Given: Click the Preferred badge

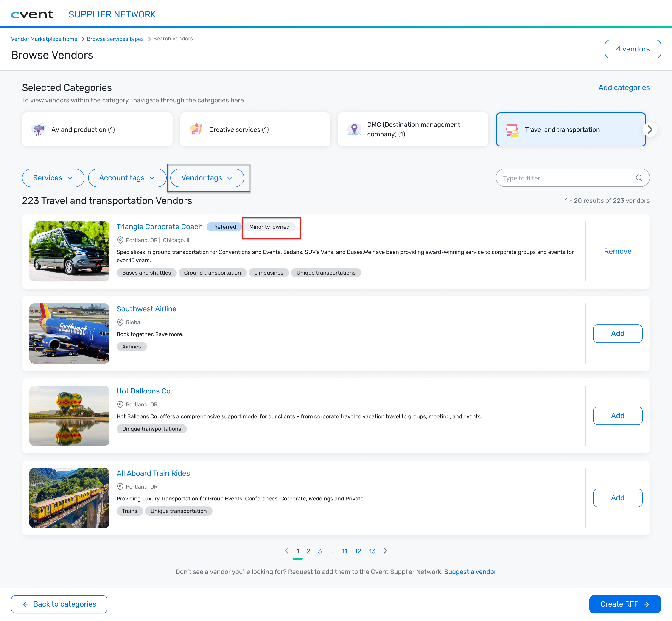Looking at the screenshot, I should pos(224,227).
